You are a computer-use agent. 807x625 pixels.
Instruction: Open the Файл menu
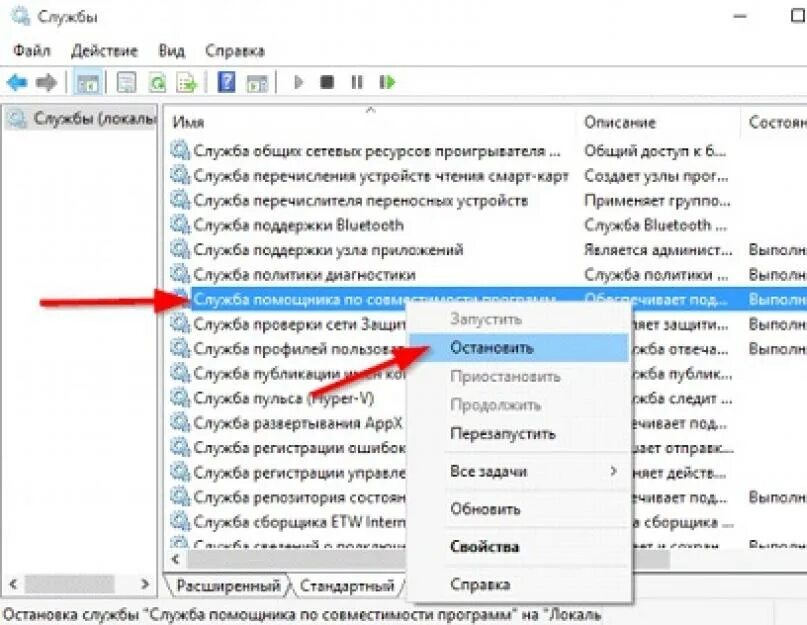click(31, 51)
